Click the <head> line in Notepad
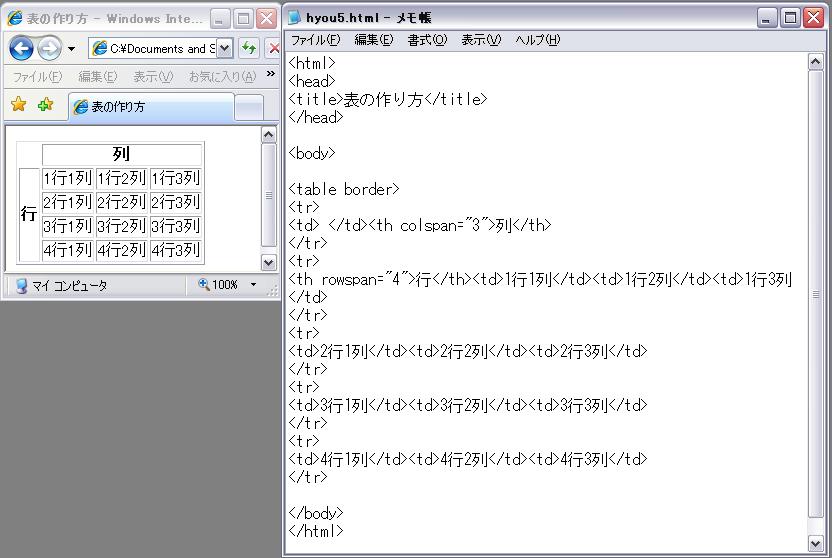 tap(312, 81)
